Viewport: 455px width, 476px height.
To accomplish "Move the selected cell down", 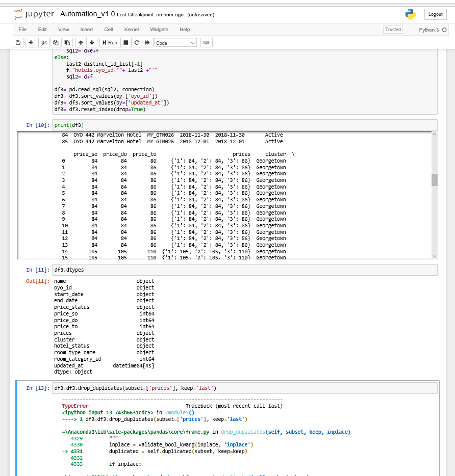I will (92, 42).
